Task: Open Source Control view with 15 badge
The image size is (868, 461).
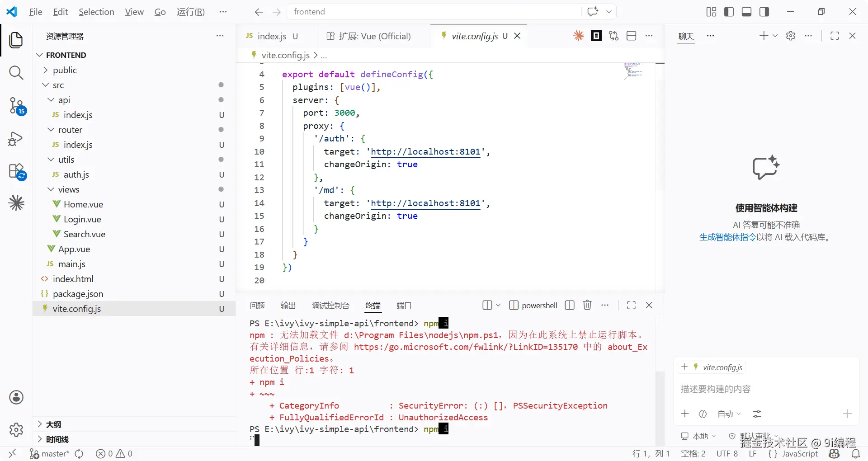Action: pos(17,106)
